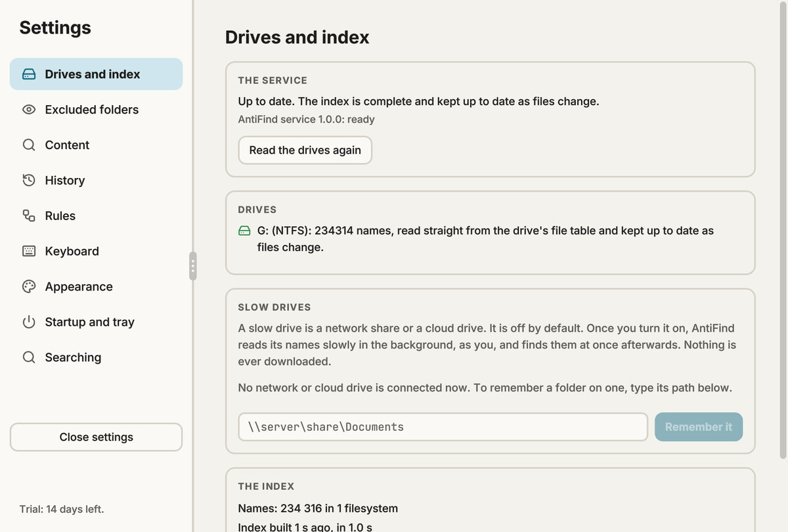Screen dimensions: 788x532
Task: Click the Keyboard icon in sidebar
Action: pyautogui.click(x=29, y=251)
